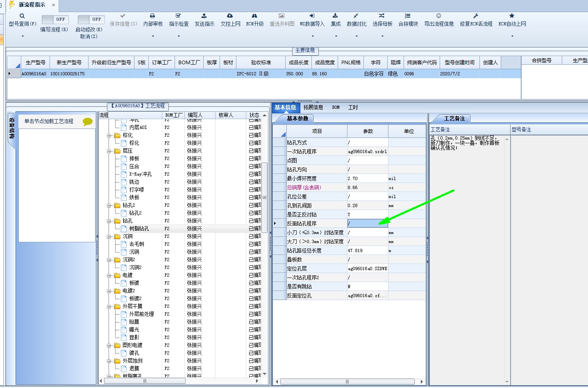The width and height of the screenshot is (588, 388).
Task: Click 发送指示 upload icon
Action: tap(204, 16)
